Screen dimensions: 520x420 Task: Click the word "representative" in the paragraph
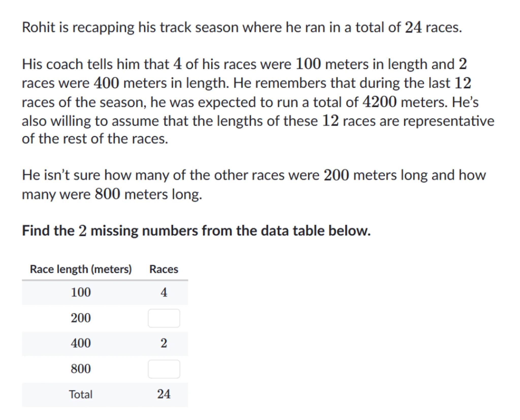tap(448, 121)
